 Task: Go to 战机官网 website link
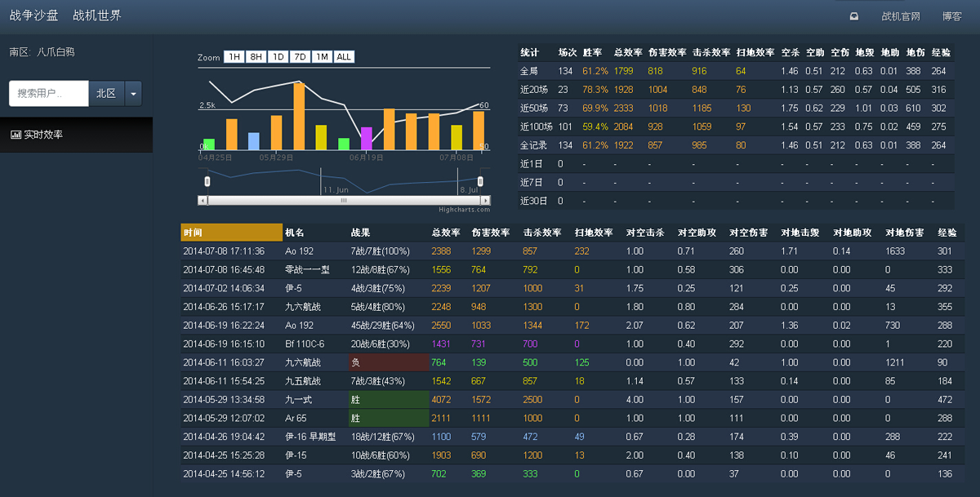(x=901, y=16)
